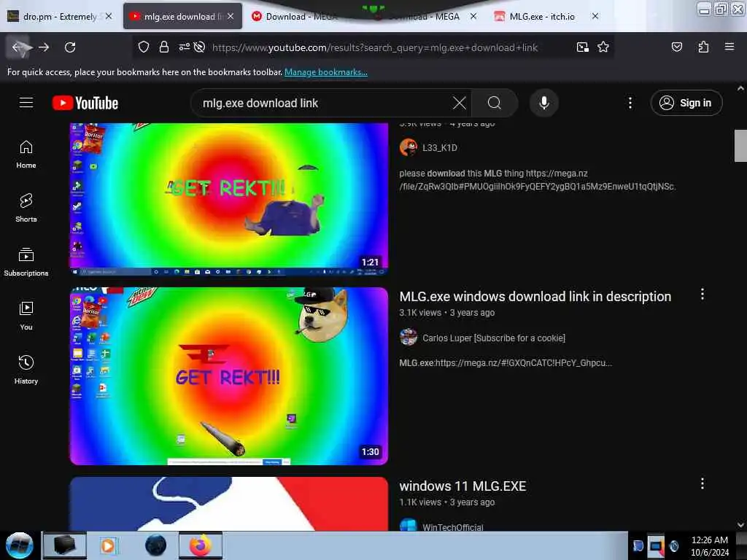This screenshot has width=747, height=560.
Task: Open the WinTechOfficial channel name
Action: [x=452, y=527]
